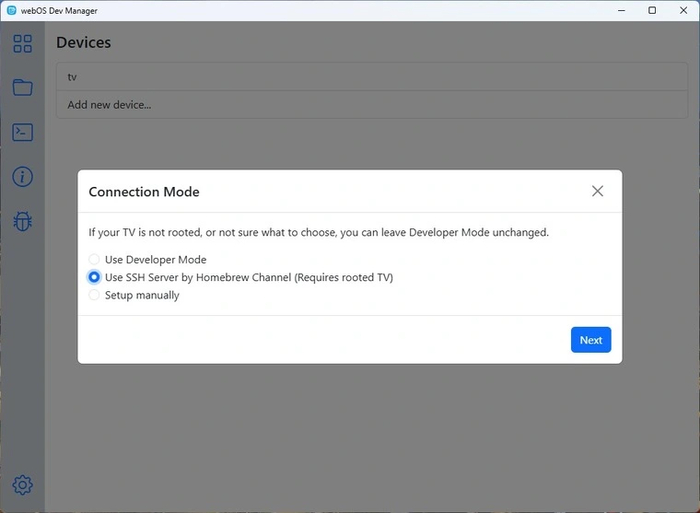
Task: Close the Connection Mode dialog
Action: coord(597,191)
